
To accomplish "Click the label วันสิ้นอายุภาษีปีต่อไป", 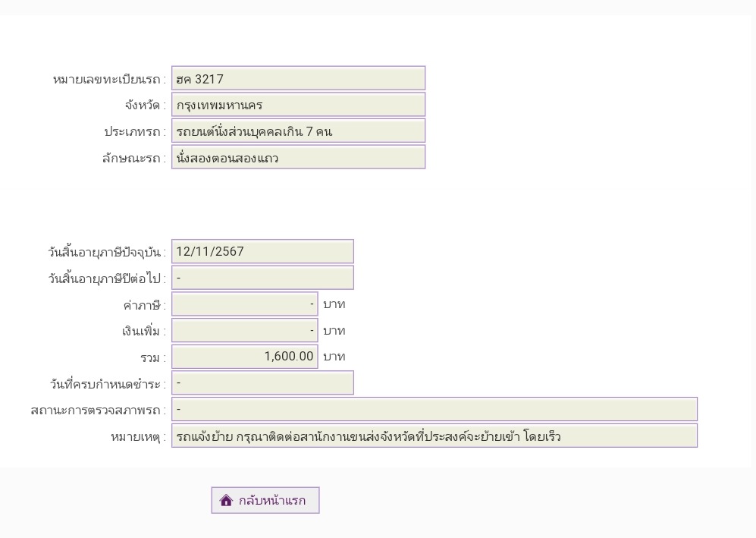I will click(x=107, y=278).
